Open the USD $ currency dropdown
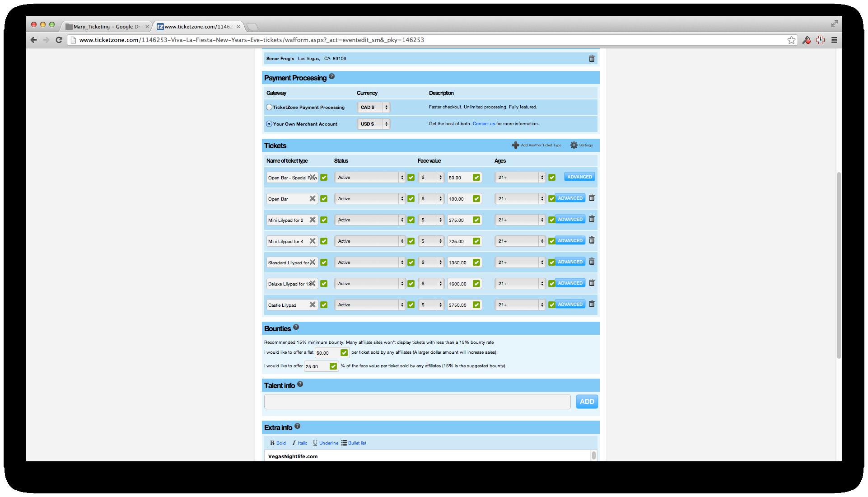Screen dimensions: 868x497 [x=373, y=124]
